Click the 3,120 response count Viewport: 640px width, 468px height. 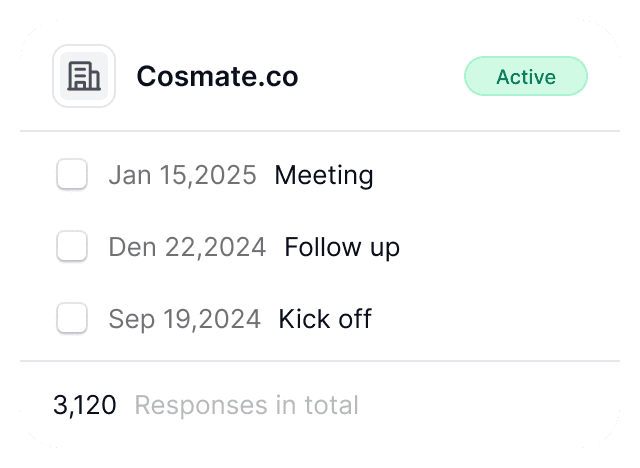(x=84, y=405)
